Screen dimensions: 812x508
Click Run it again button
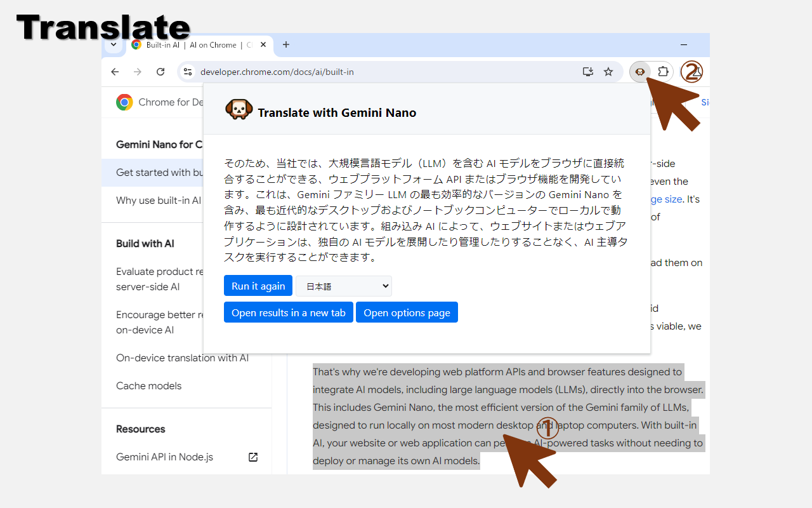tap(258, 286)
